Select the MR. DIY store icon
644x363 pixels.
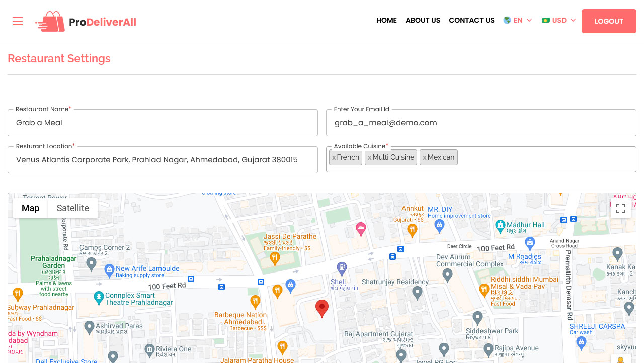click(439, 226)
